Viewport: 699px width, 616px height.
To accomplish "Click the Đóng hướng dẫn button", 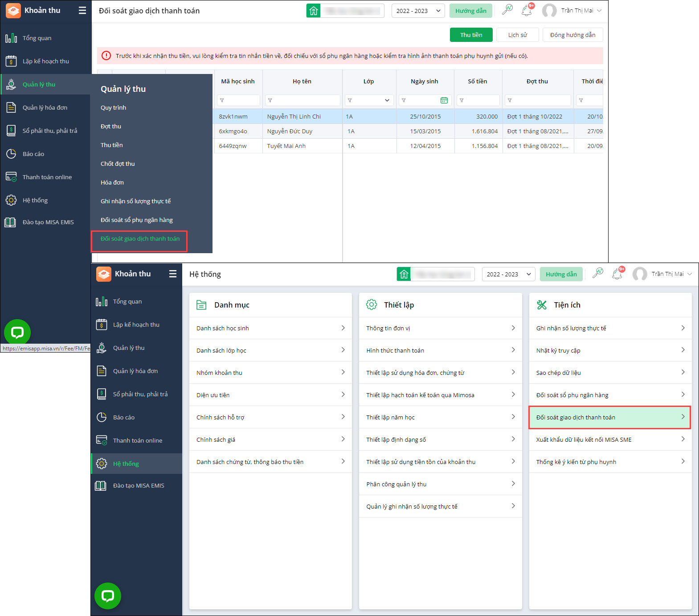I will pyautogui.click(x=572, y=35).
